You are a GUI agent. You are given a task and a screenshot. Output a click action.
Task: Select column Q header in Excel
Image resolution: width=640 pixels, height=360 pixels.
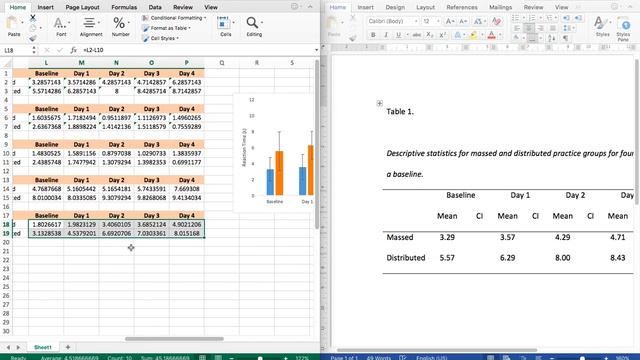point(222,63)
